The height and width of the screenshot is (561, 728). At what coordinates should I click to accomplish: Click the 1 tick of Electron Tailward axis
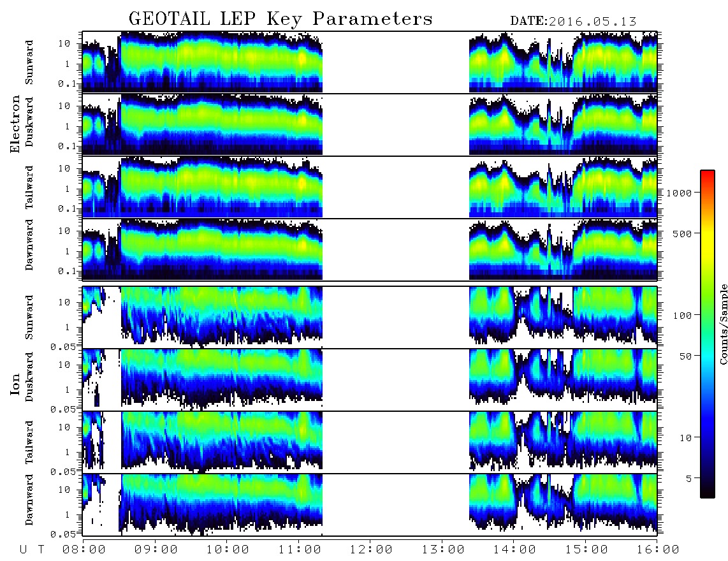click(x=68, y=189)
